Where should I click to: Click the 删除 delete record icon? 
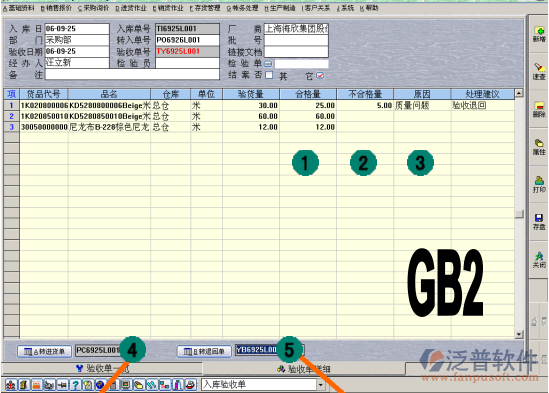coord(539,109)
